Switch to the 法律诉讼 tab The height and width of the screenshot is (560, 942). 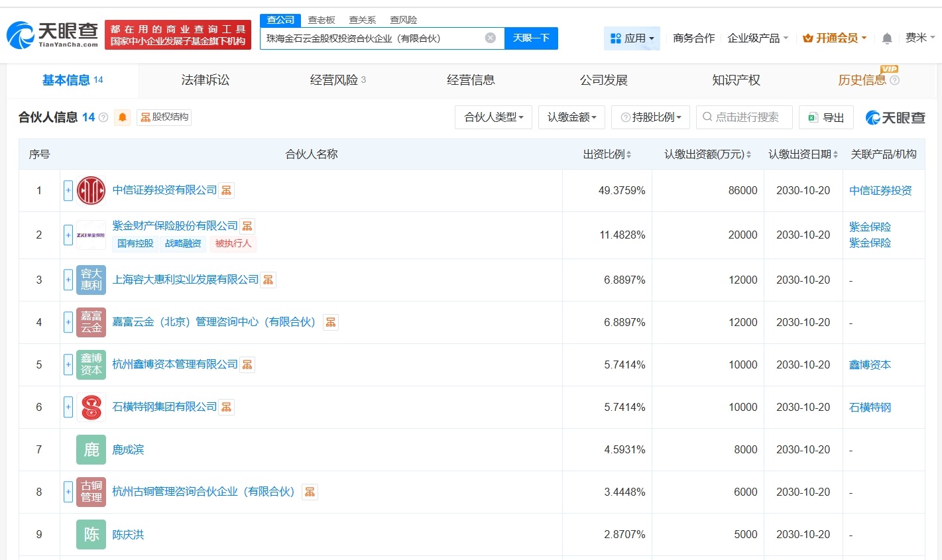coord(206,80)
